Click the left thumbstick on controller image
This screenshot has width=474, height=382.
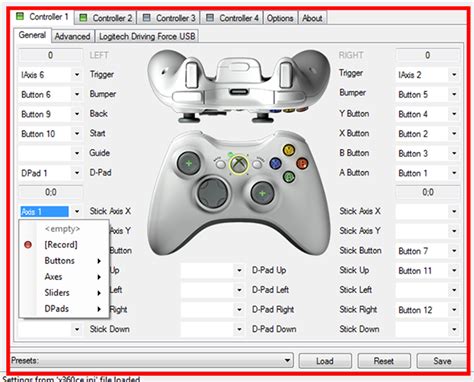tap(189, 163)
